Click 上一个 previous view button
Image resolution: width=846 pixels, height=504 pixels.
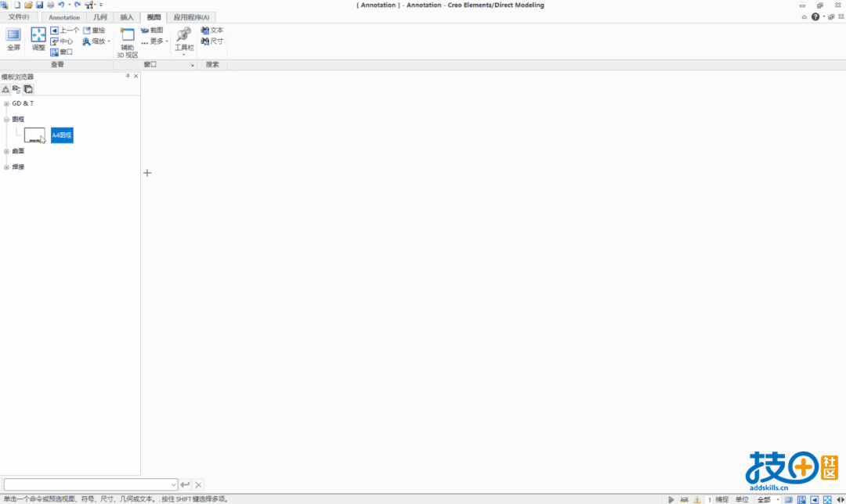click(65, 31)
